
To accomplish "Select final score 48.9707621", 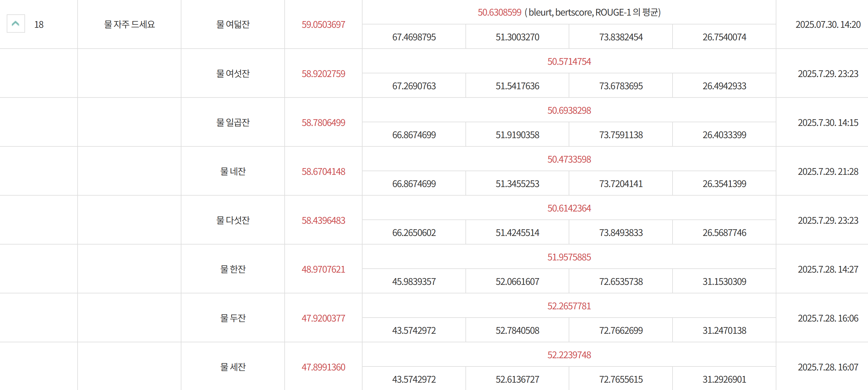I will click(323, 269).
